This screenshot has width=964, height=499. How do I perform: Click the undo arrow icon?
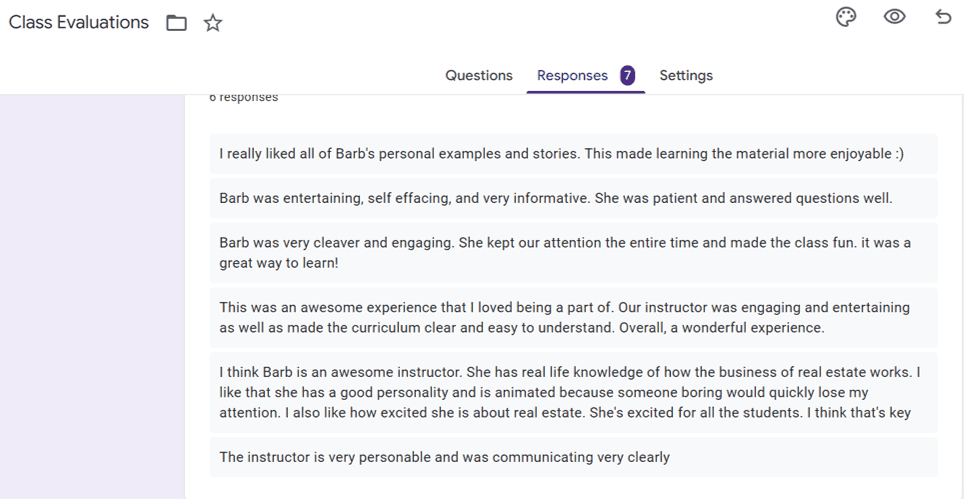[x=942, y=17]
